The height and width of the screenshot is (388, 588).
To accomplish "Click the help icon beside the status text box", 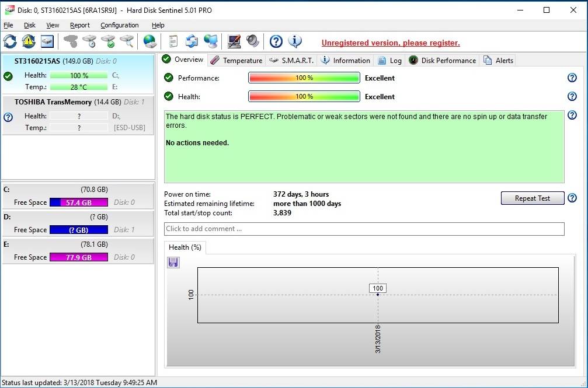I will pos(572,115).
